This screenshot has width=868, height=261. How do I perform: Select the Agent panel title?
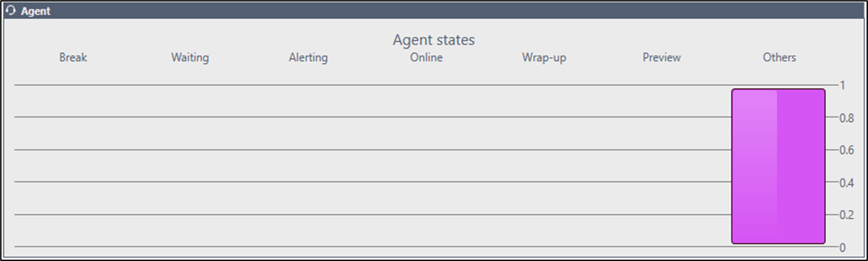pos(35,11)
